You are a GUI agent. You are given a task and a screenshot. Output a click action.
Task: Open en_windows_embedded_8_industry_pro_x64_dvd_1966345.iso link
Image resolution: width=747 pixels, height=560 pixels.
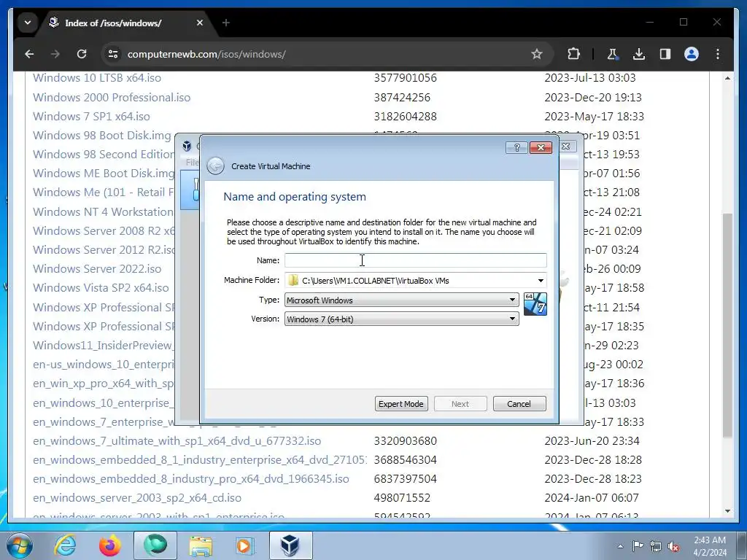coord(191,479)
